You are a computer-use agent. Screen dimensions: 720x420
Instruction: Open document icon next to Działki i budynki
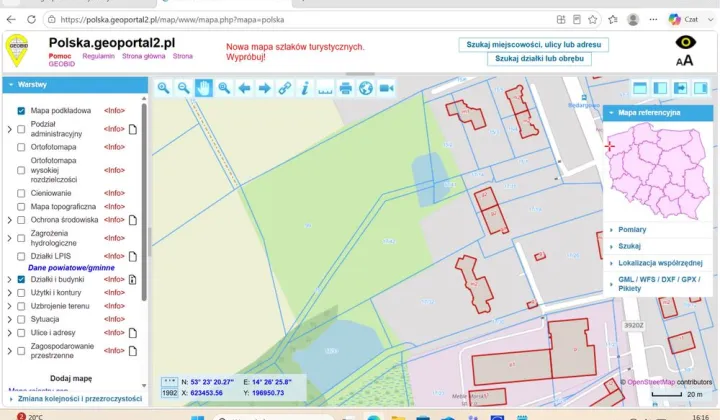pyautogui.click(x=133, y=279)
